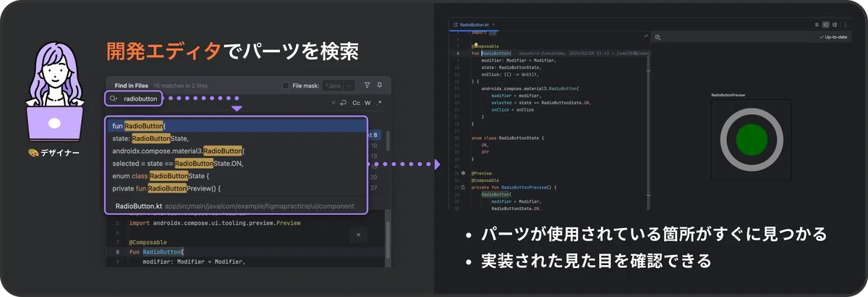Viewport: 868px width, 297px height.
Task: Pin the Find in Files window
Action: [x=380, y=85]
